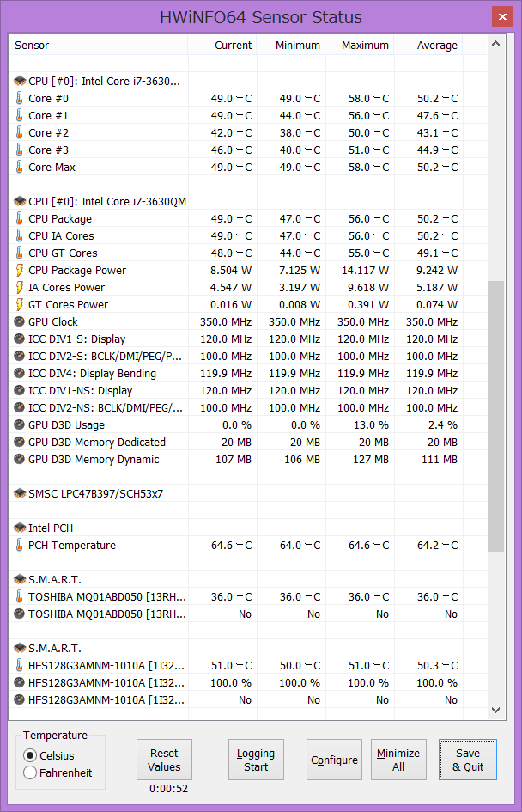Screen dimensions: 522x812
Task: Click the chip icon for SMSC LPC47B397/SCH53x7
Action: click(x=20, y=493)
